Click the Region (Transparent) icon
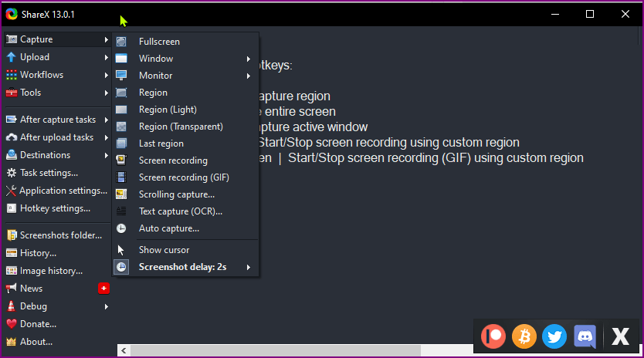Image resolution: width=644 pixels, height=358 pixels. tap(121, 127)
